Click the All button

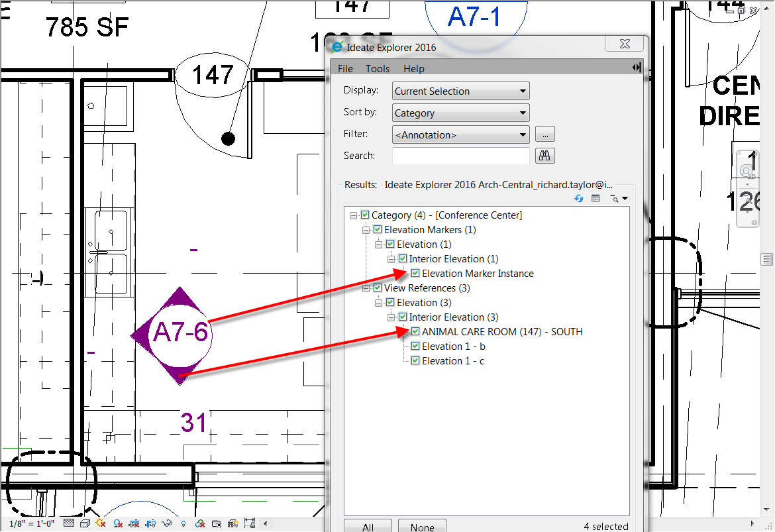[368, 527]
